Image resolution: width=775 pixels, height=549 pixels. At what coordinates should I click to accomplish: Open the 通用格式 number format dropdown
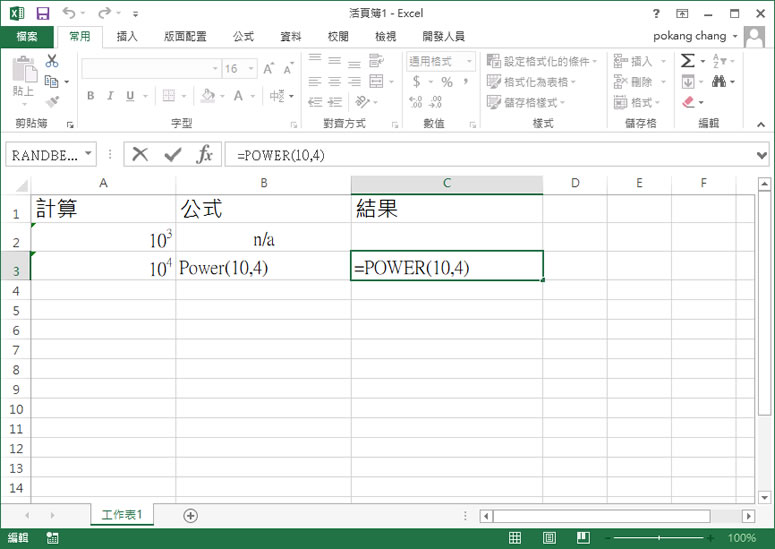click(x=469, y=61)
